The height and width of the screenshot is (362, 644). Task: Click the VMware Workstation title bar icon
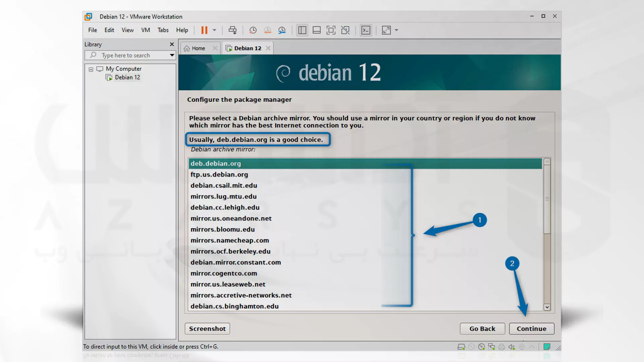coord(88,17)
